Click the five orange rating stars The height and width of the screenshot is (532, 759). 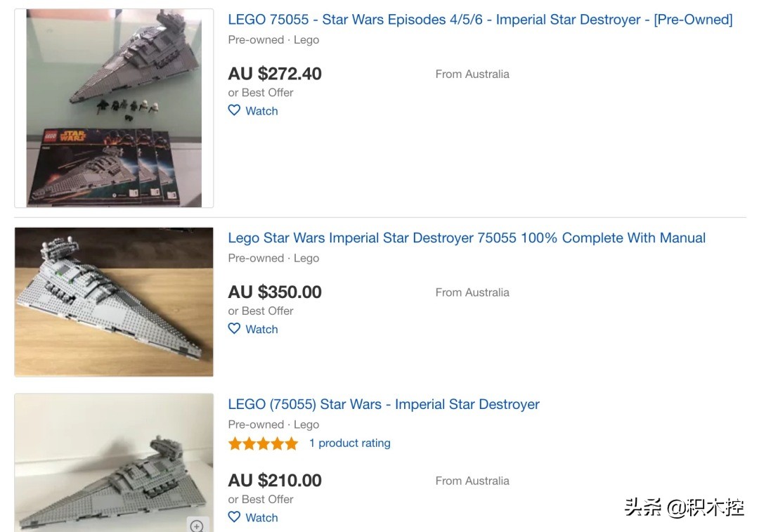(263, 443)
